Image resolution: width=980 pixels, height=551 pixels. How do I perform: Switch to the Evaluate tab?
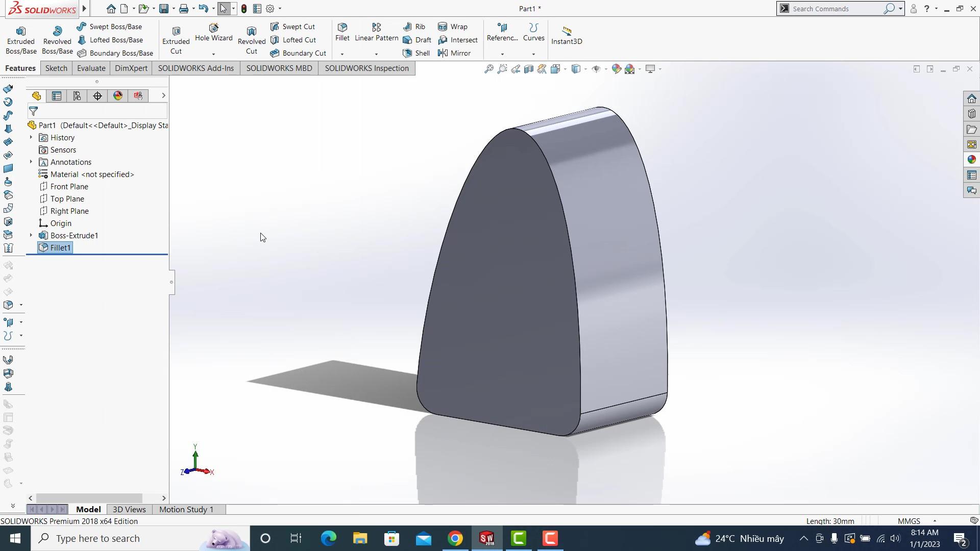91,68
